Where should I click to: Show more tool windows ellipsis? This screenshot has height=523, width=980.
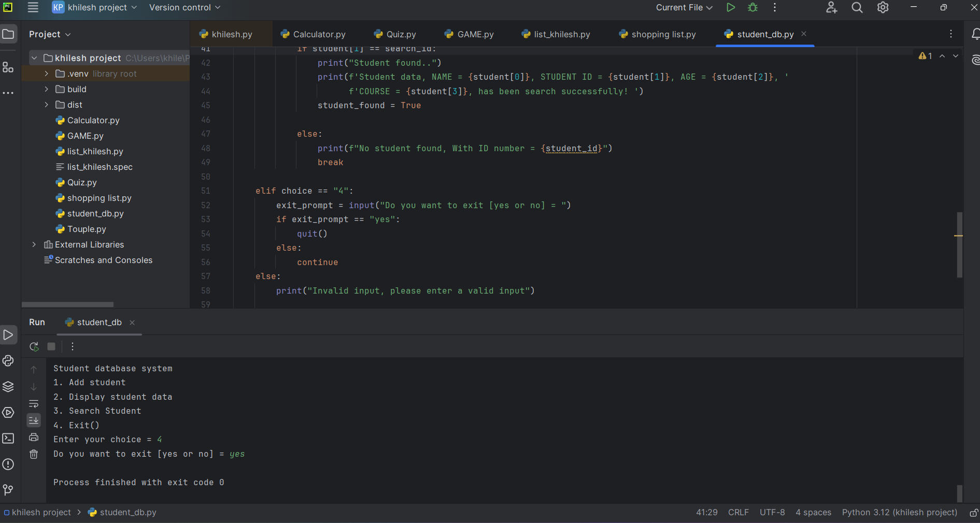[x=8, y=93]
